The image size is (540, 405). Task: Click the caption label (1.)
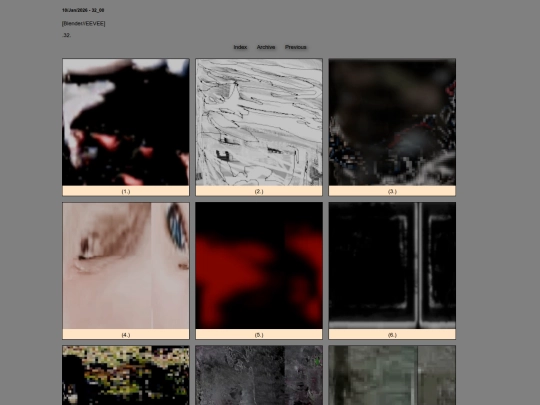tap(126, 191)
